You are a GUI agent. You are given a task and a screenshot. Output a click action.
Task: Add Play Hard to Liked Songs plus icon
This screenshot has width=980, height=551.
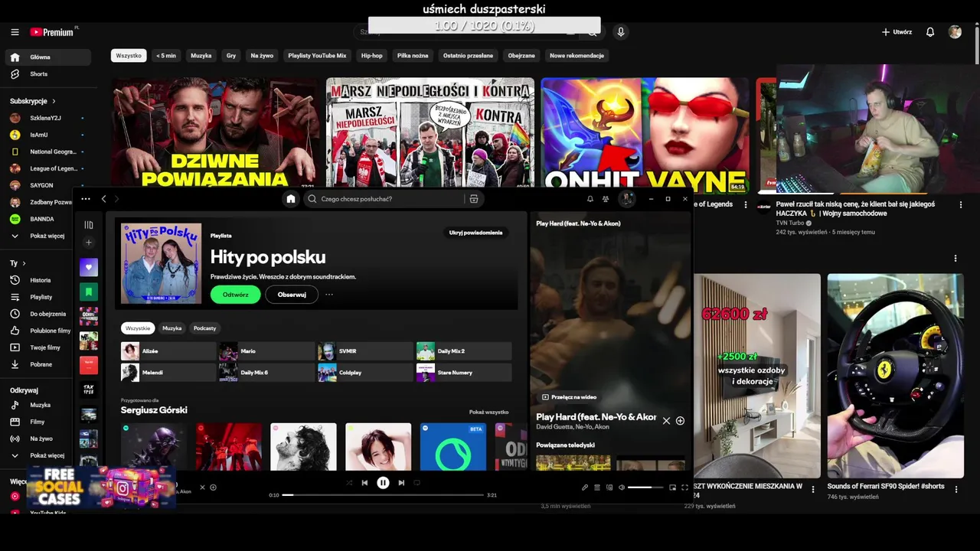[680, 421]
